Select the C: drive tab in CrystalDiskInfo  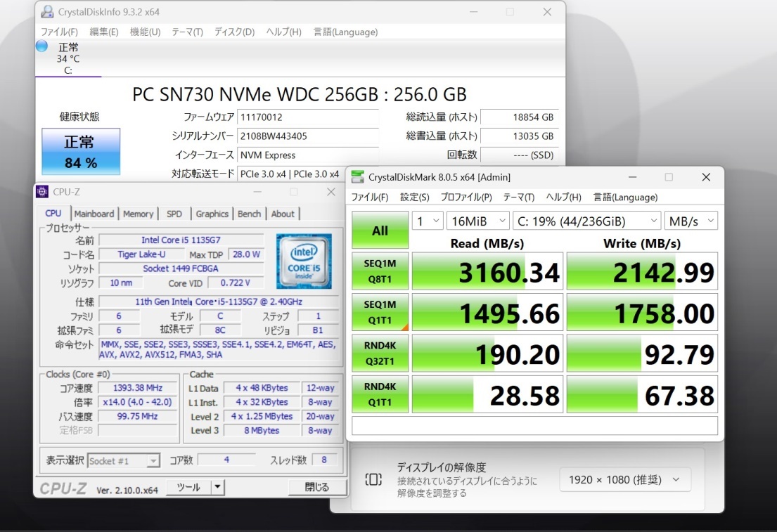pos(68,58)
